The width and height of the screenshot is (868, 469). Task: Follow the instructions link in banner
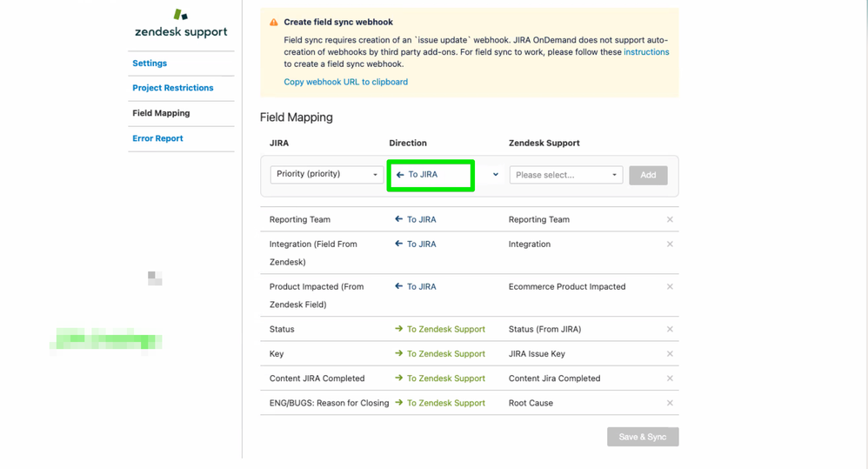(646, 52)
